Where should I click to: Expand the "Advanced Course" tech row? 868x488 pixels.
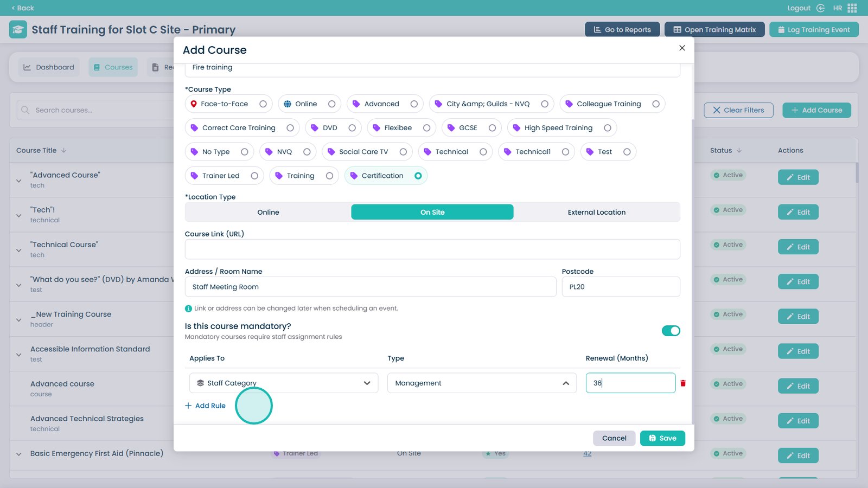(x=19, y=181)
